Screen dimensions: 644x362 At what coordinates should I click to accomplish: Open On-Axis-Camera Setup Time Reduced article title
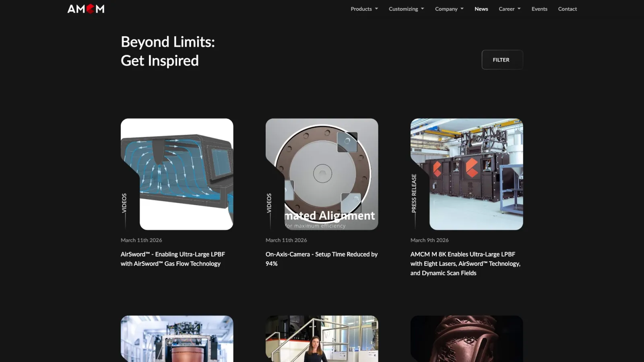tap(322, 259)
